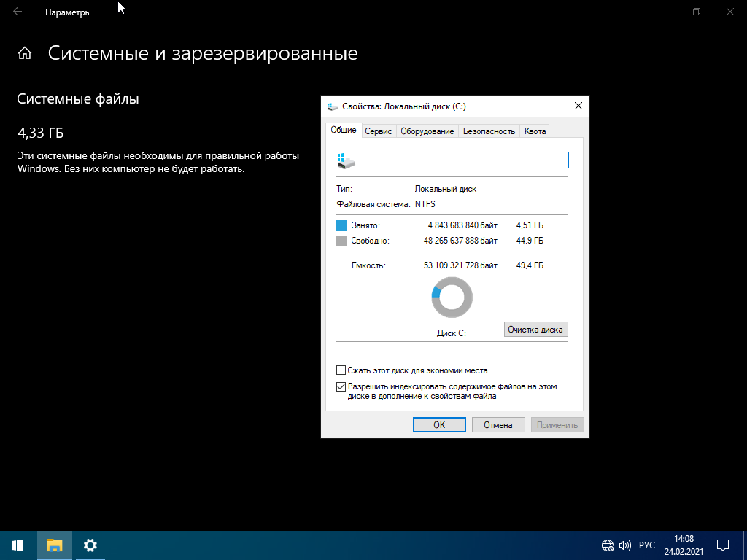Click the back arrow in Settings
This screenshot has width=747, height=560.
point(18,12)
